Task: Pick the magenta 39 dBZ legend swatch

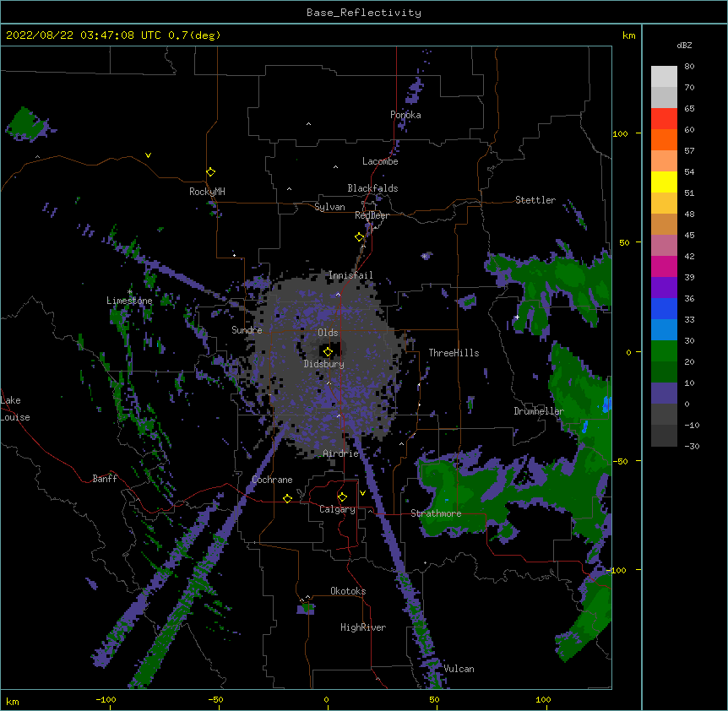Action: [664, 266]
